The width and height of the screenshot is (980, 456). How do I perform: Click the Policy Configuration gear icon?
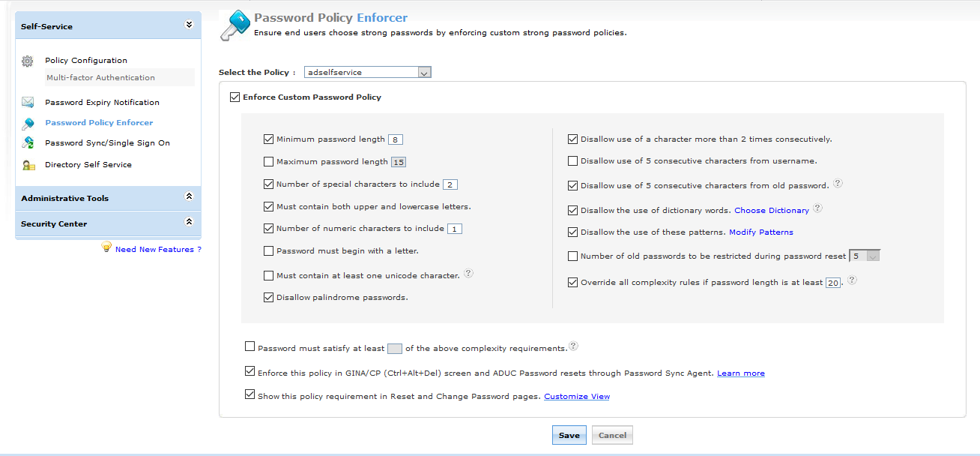pos(28,61)
